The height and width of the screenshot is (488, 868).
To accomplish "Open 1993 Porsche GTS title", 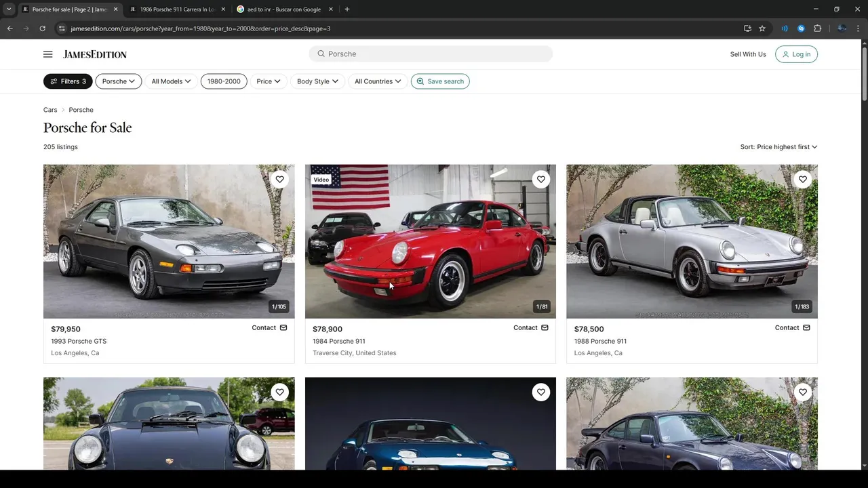I will (79, 341).
